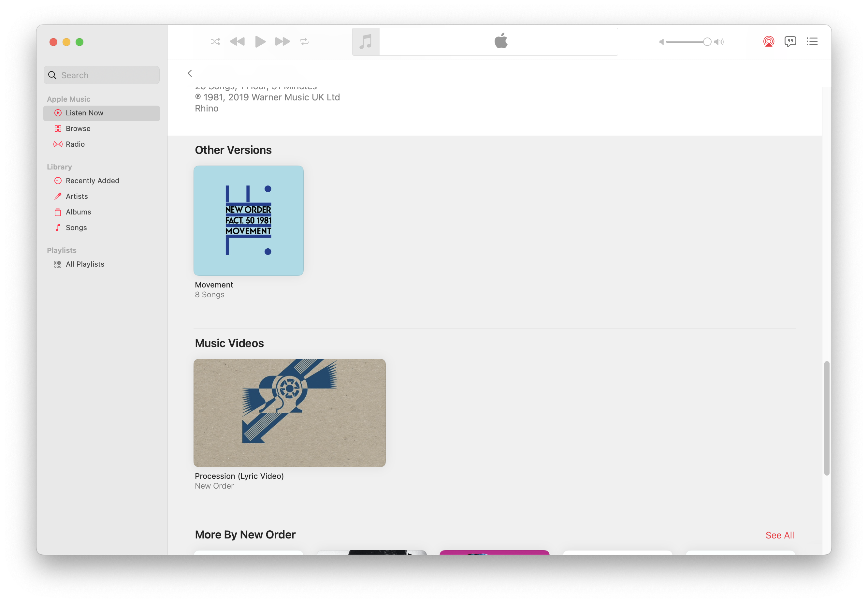The width and height of the screenshot is (868, 603).
Task: Show the lyrics panel
Action: click(x=790, y=42)
